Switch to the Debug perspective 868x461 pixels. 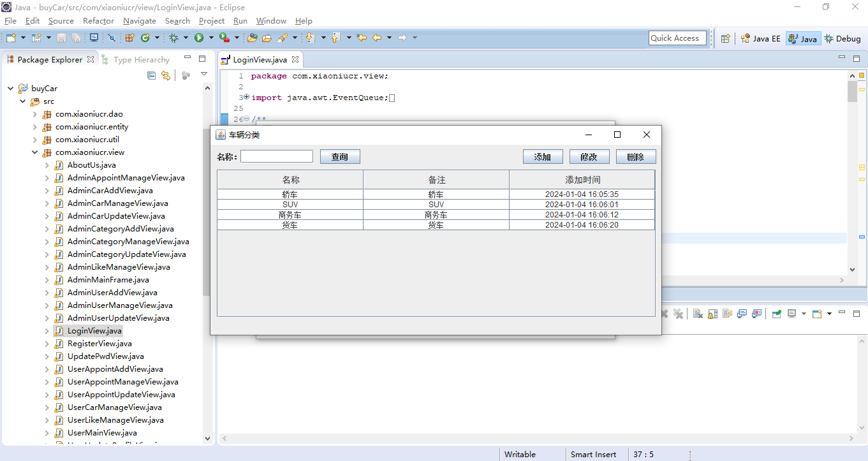click(842, 38)
